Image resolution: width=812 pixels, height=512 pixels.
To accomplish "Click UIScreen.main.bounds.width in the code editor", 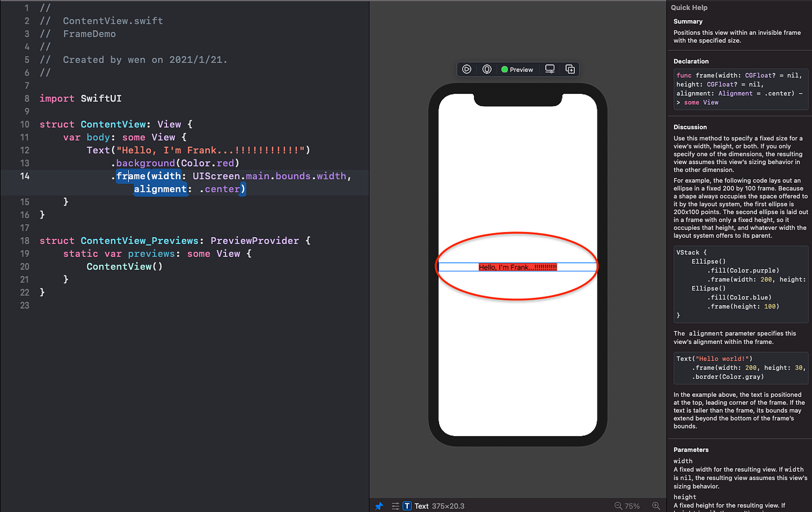I will click(269, 176).
